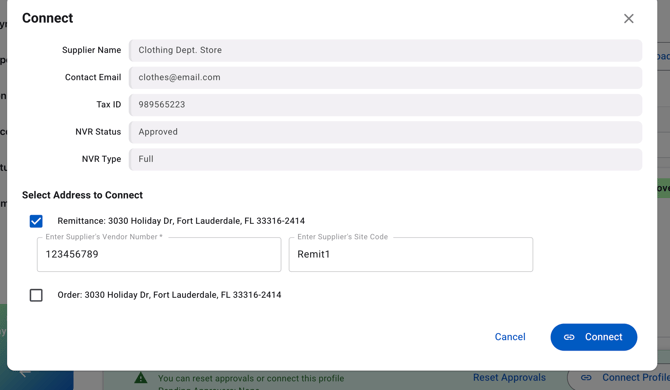Click the blue Connect button
Viewport: 670px width, 390px height.
(594, 337)
